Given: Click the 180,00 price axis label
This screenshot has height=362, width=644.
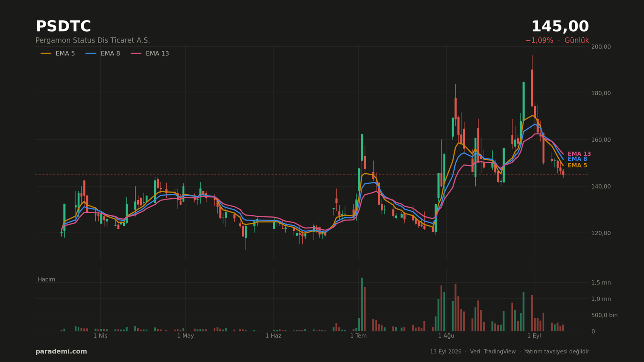Looking at the screenshot, I should [x=601, y=93].
